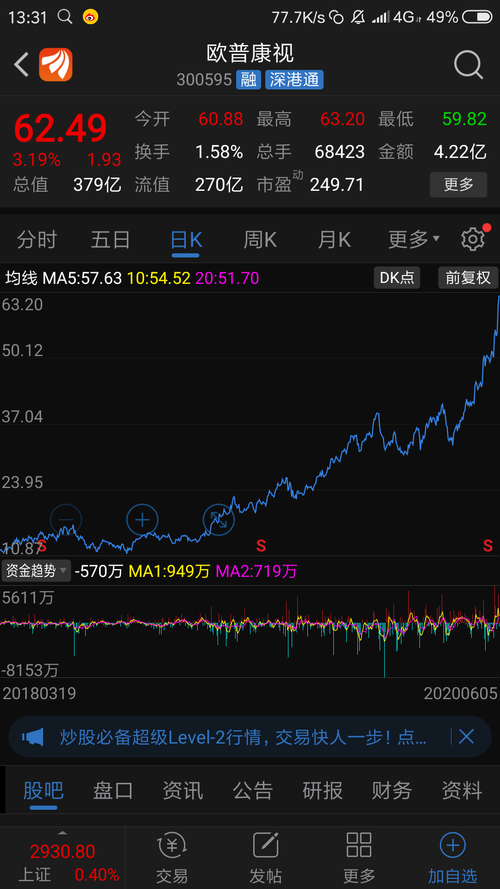Open the 股吧 tab
The width and height of the screenshot is (500, 889).
pos(43,790)
